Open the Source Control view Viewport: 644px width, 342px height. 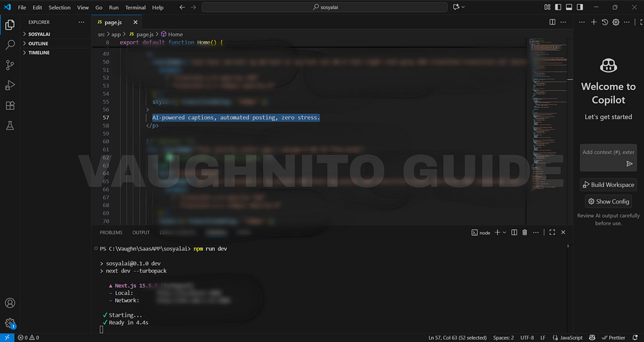point(10,65)
